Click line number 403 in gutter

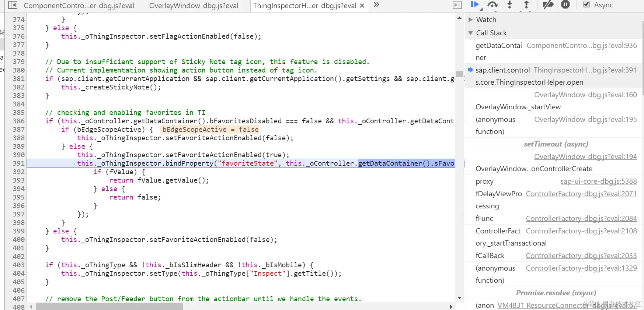(x=18, y=265)
